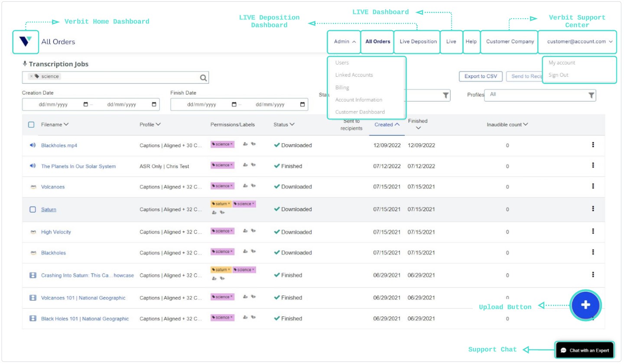Switch to the Live Deposition tab
Screen dimensions: 624x364
[x=418, y=42]
